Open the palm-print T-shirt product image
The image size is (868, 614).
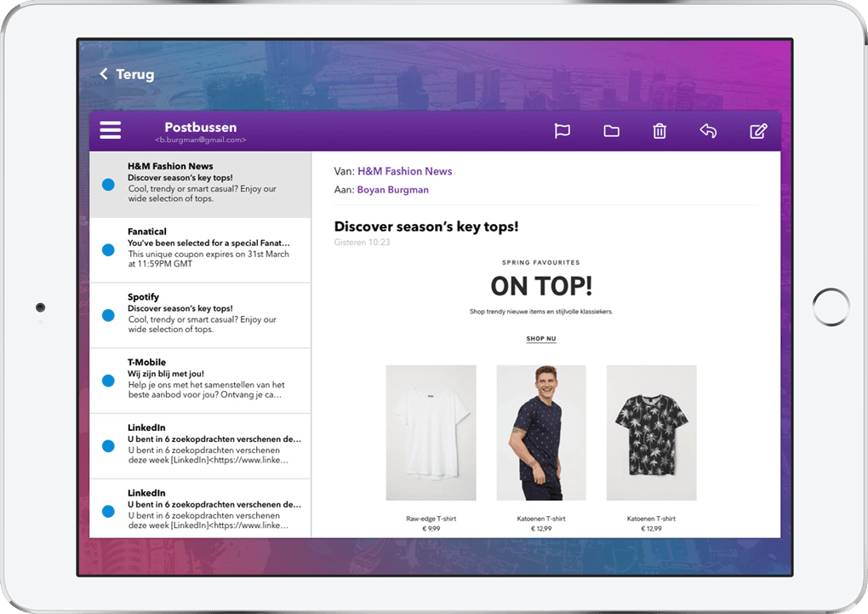pos(651,433)
